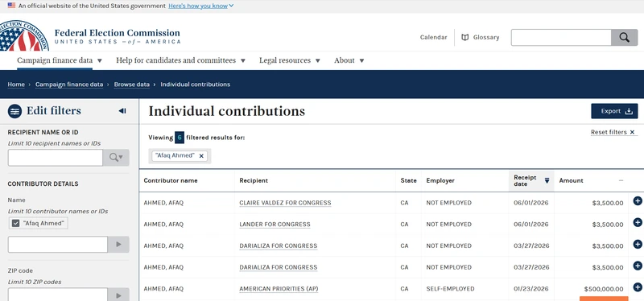644x301 pixels.
Task: Open Legal resources menu
Action: pyautogui.click(x=290, y=60)
